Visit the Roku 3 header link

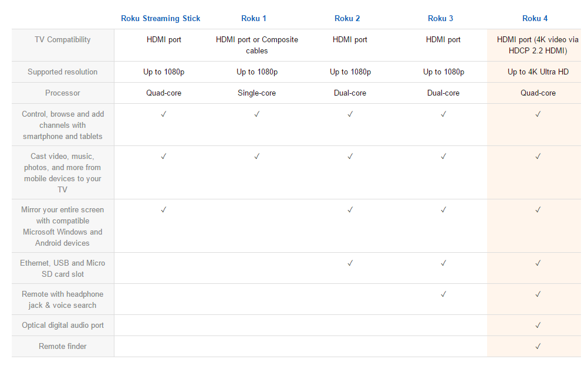(440, 18)
